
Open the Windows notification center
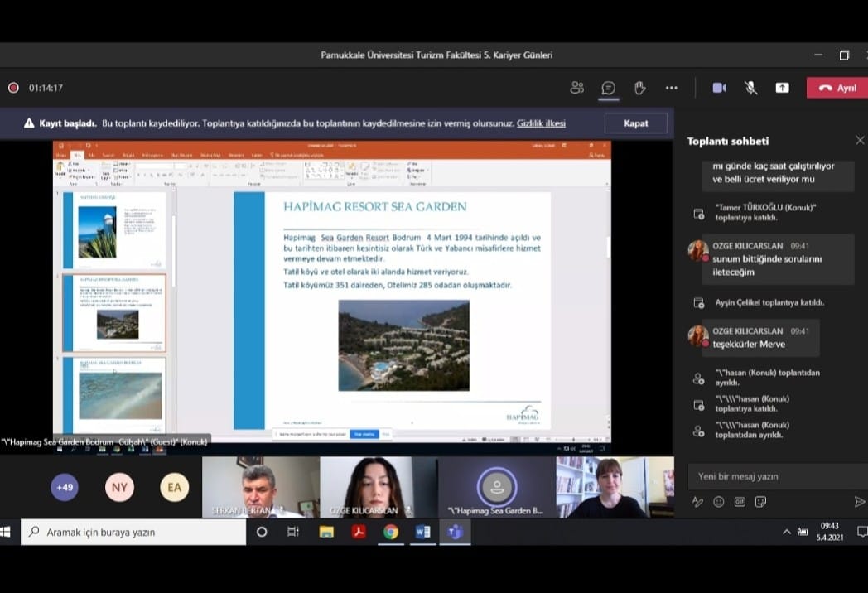point(862,532)
